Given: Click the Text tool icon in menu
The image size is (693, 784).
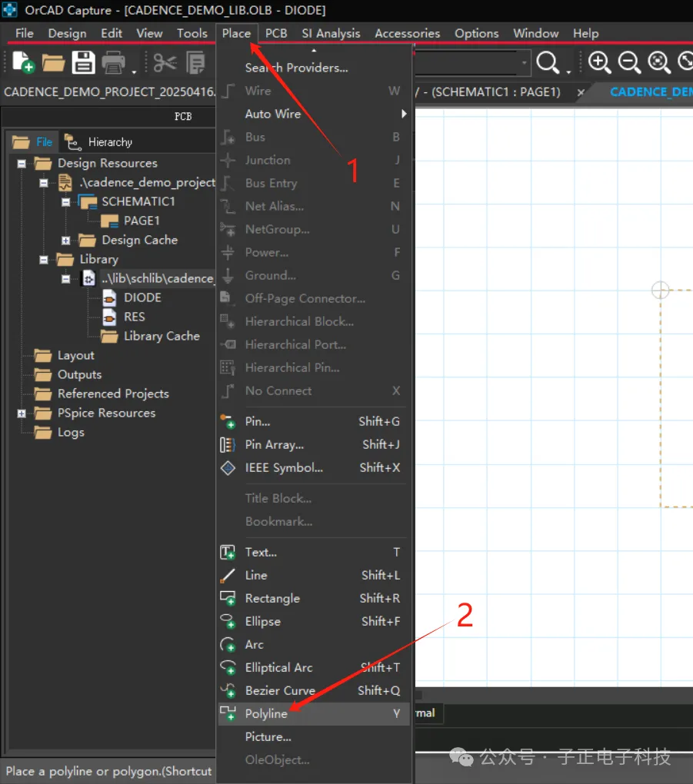Looking at the screenshot, I should pos(228,553).
